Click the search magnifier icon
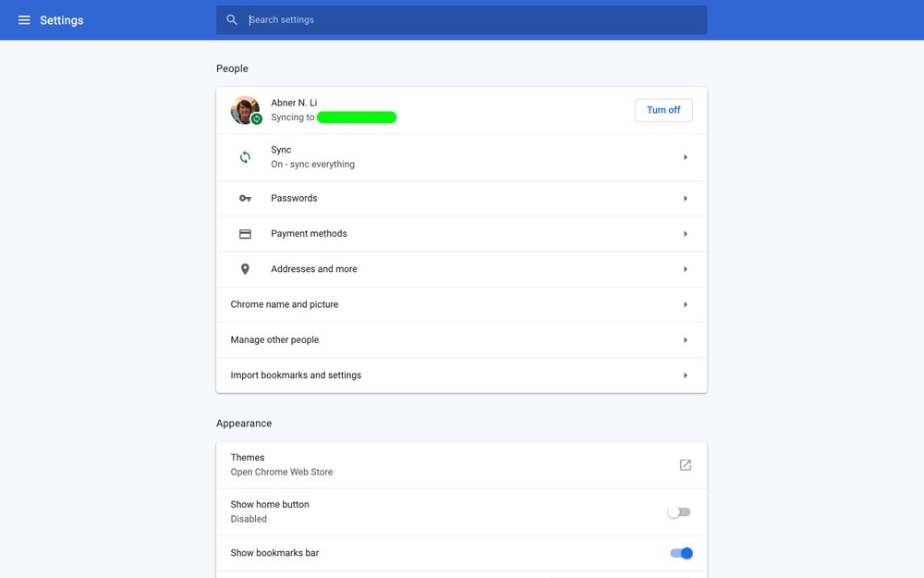The height and width of the screenshot is (578, 924). pos(232,20)
